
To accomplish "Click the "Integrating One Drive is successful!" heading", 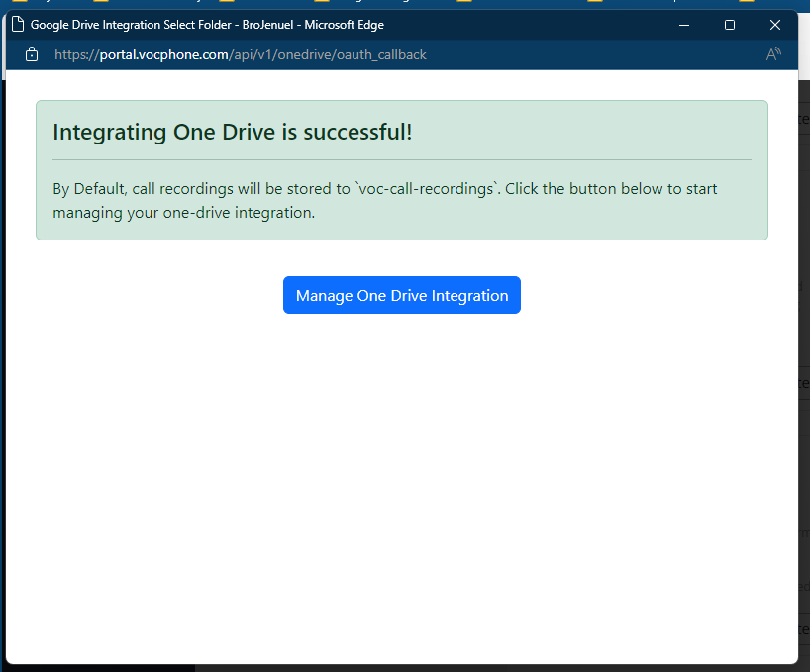I will 232,132.
